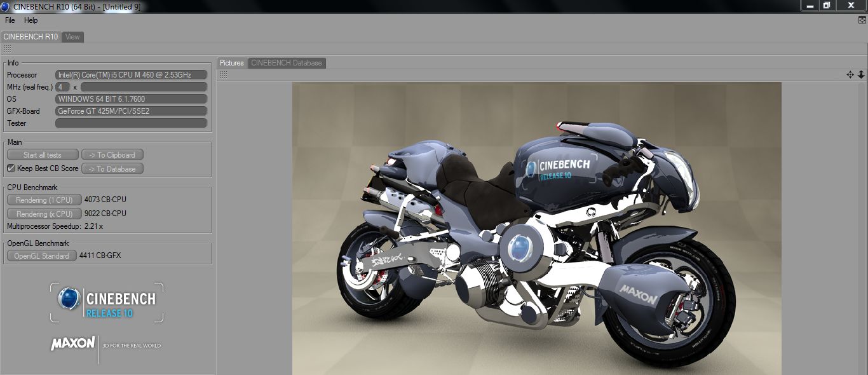Screen dimensions: 868x375
Task: Click the To Database button
Action: pyautogui.click(x=112, y=168)
